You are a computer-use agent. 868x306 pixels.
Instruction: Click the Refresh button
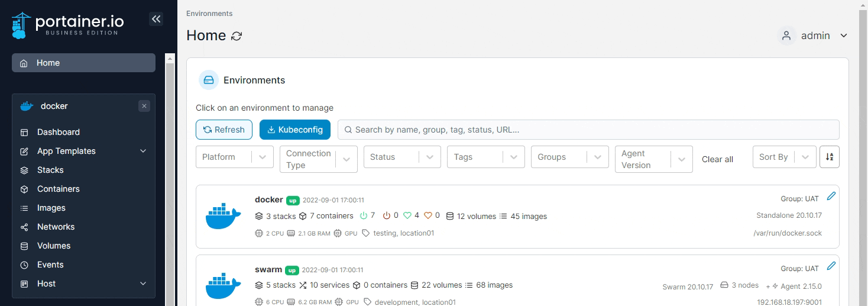(224, 130)
